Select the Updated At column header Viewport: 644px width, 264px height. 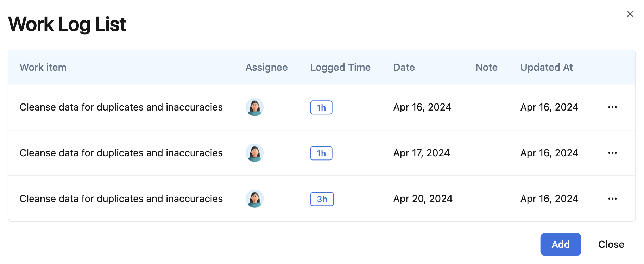click(x=547, y=67)
